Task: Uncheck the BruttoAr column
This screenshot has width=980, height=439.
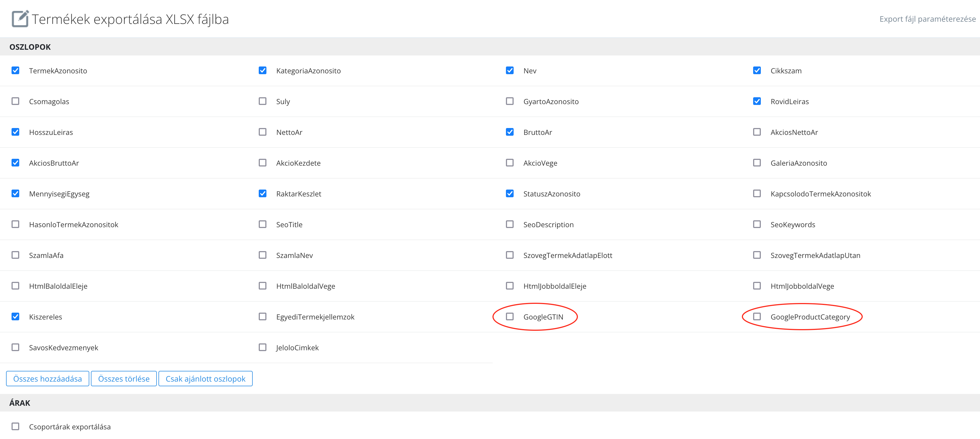Action: pyautogui.click(x=510, y=132)
